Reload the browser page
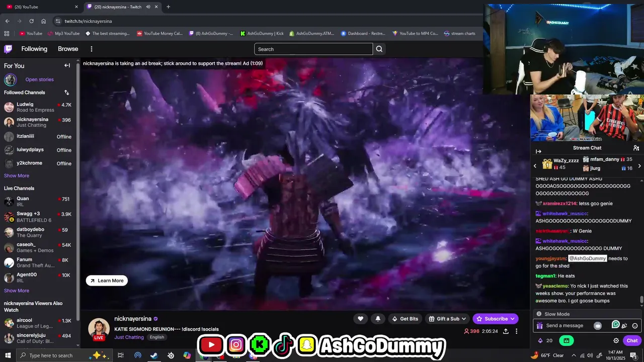Screen dimensions: 644x362 click(x=31, y=21)
